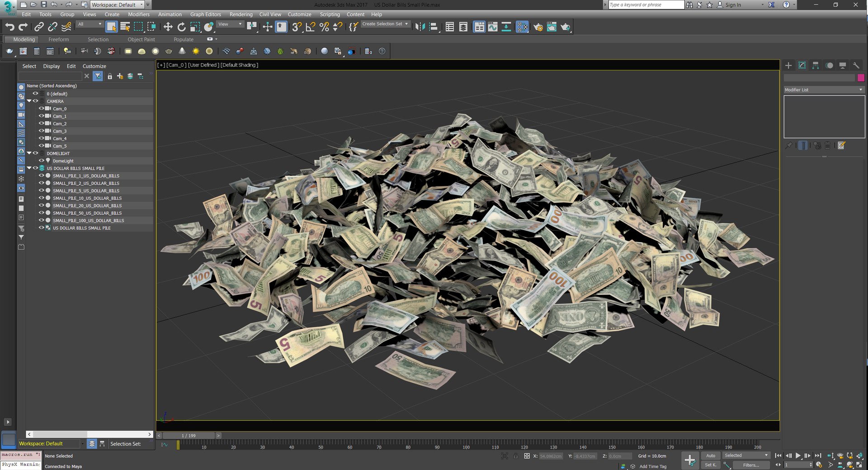Collapse the CAMERA layer tree
The width and height of the screenshot is (868, 470).
(29, 101)
